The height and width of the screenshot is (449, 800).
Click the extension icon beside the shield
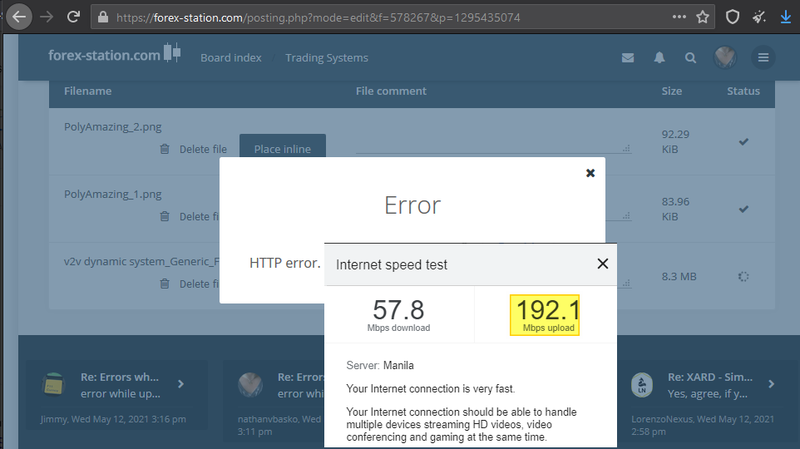click(x=759, y=17)
